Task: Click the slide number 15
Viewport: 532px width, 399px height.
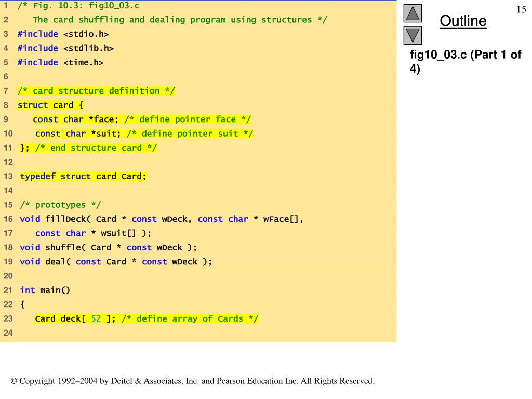Action: click(x=521, y=9)
